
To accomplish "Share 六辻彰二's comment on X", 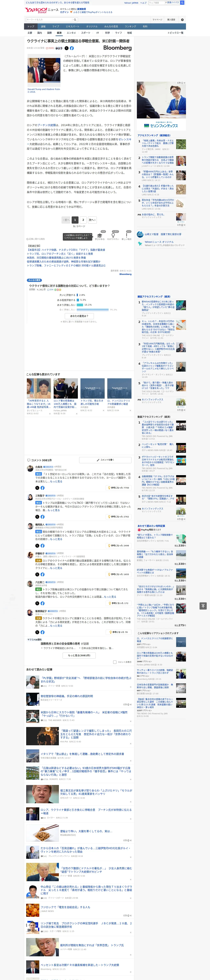I will [37, 603].
